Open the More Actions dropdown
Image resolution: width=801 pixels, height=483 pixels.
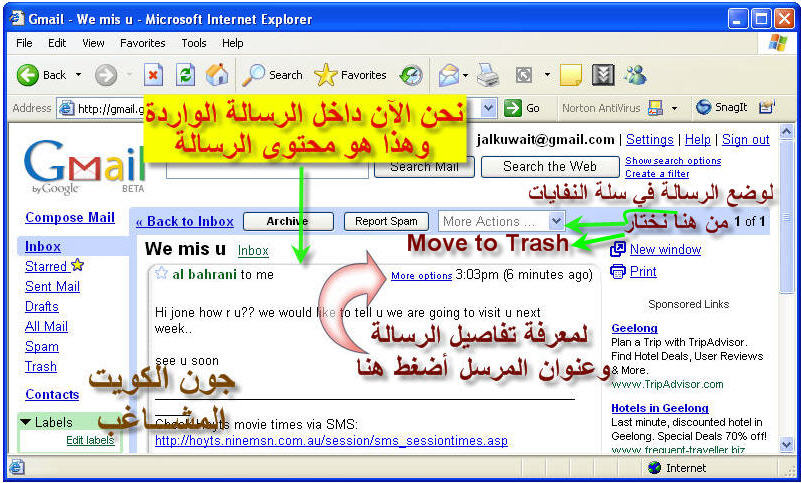point(501,221)
